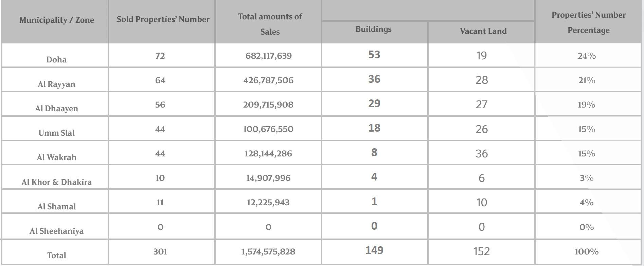The image size is (644, 266).
Task: Click the Total amounts of Sales header
Action: pos(270,24)
